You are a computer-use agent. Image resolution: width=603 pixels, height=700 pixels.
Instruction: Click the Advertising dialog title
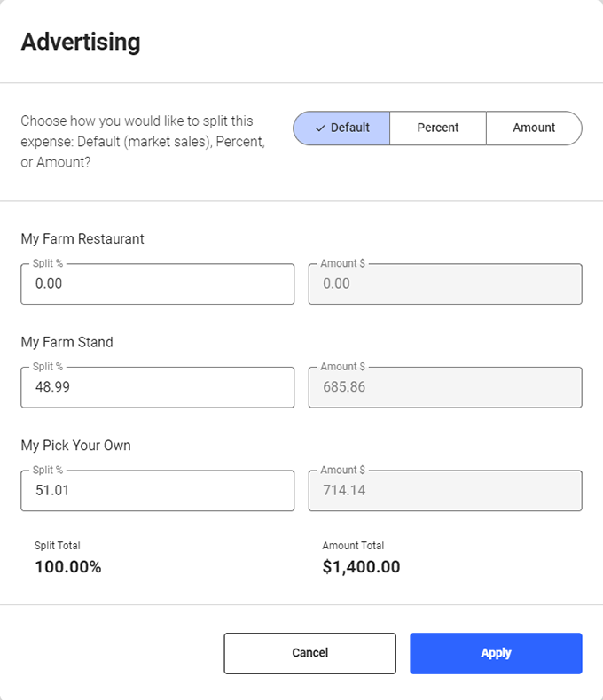(x=81, y=42)
